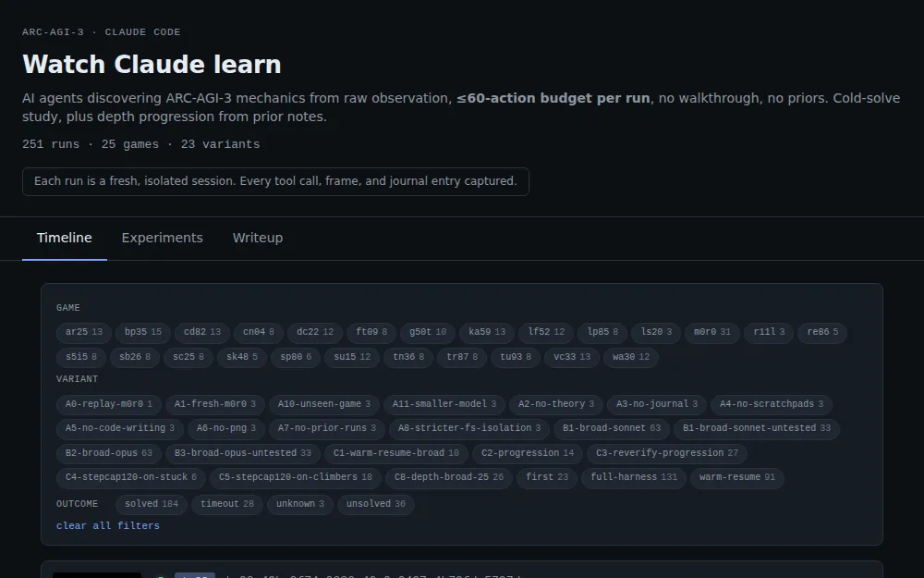This screenshot has width=924, height=578.
Task: Show only timeout outcome runs
Action: [227, 504]
